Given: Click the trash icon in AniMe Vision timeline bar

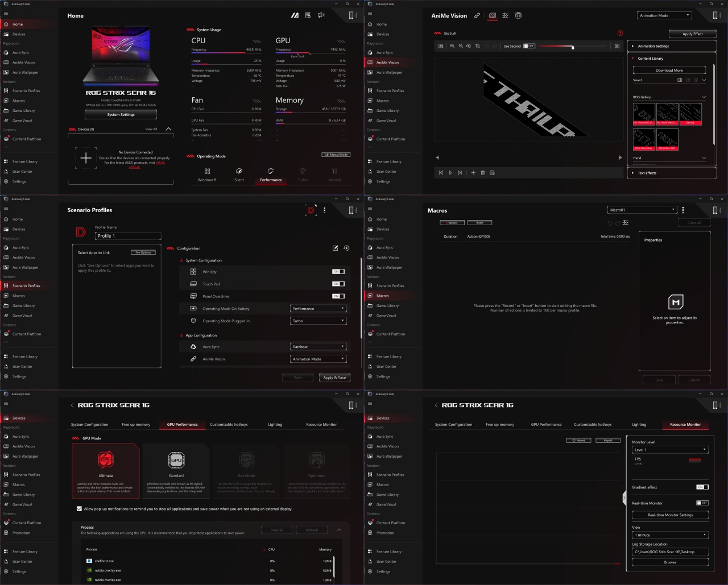Looking at the screenshot, I should [482, 173].
